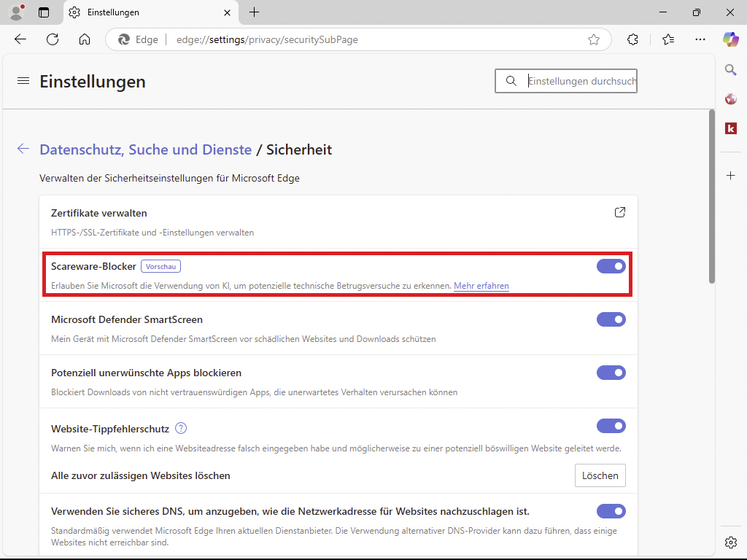Viewport: 747px width, 560px height.
Task: Click the back arrow beside Datenschutz breadcrumb
Action: tap(23, 149)
